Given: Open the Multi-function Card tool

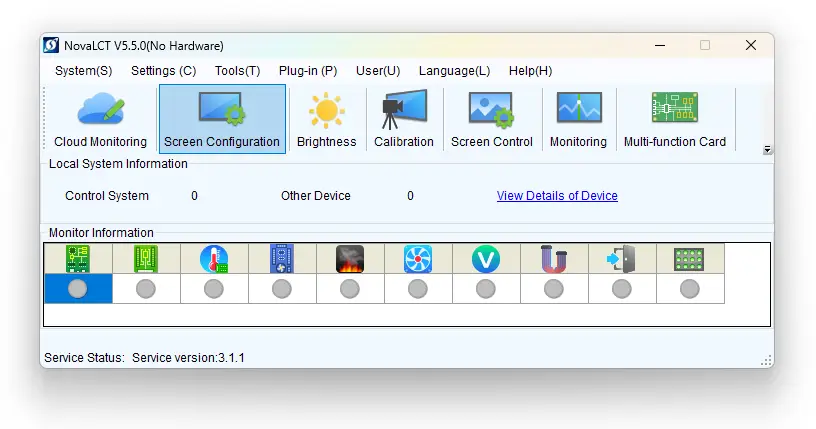Looking at the screenshot, I should [x=674, y=119].
